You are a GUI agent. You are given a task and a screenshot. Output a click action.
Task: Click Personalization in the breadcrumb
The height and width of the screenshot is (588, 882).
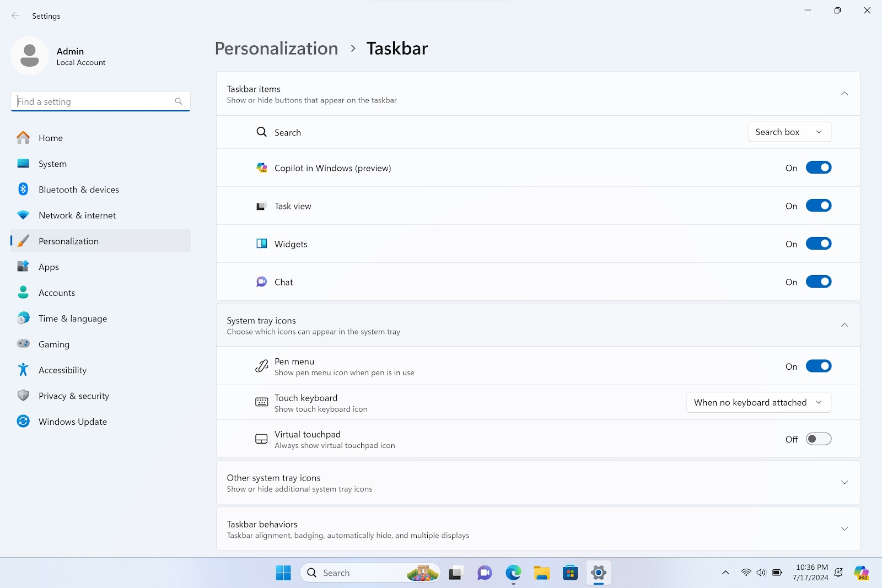(x=276, y=48)
